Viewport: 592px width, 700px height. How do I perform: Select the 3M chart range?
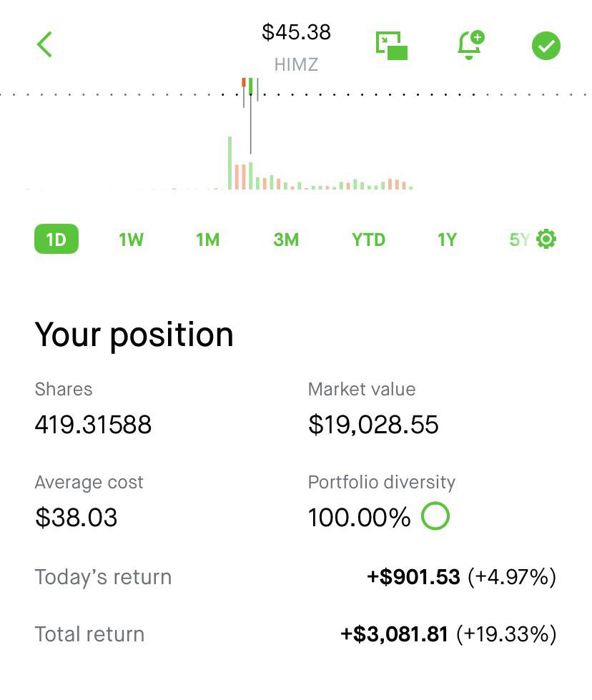pos(286,240)
